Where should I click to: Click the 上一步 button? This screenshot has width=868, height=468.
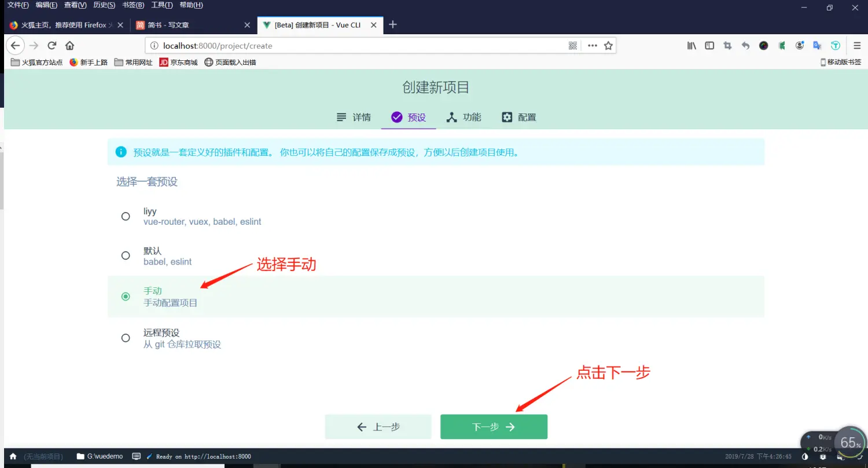[378, 427]
